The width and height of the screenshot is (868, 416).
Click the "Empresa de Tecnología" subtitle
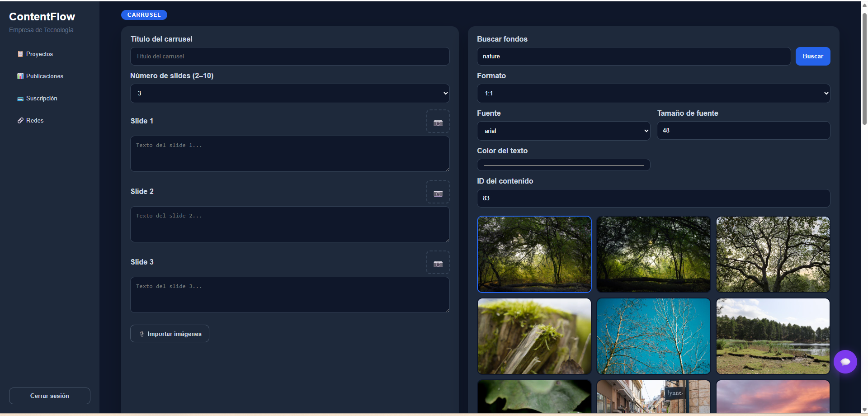41,30
